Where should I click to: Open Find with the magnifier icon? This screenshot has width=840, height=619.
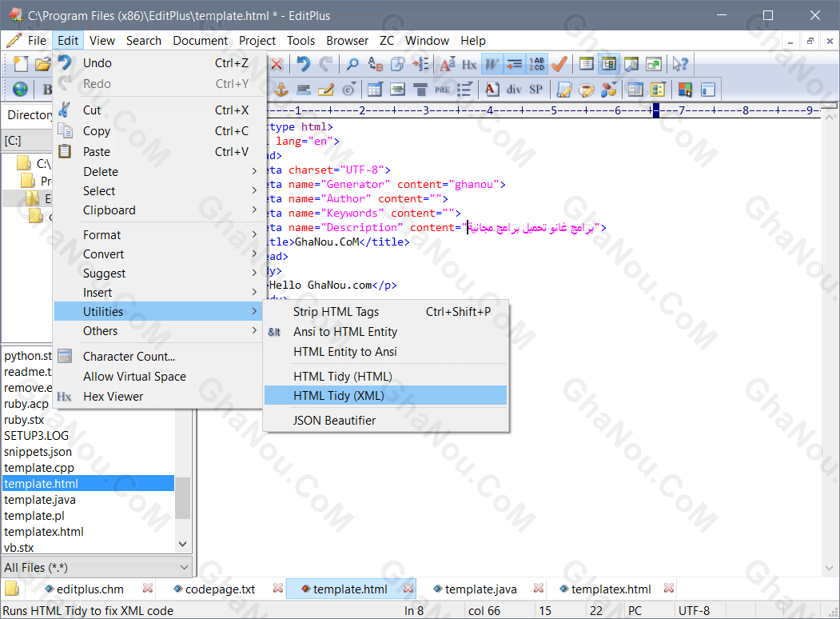(x=352, y=64)
